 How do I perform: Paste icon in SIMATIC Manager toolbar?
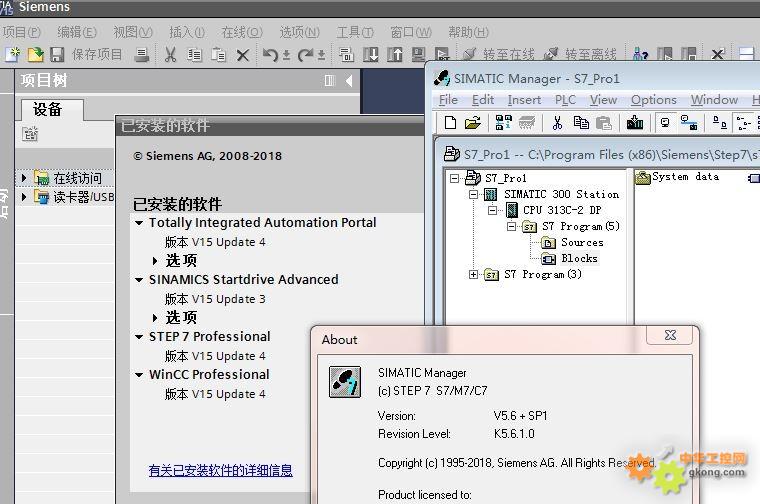point(603,123)
